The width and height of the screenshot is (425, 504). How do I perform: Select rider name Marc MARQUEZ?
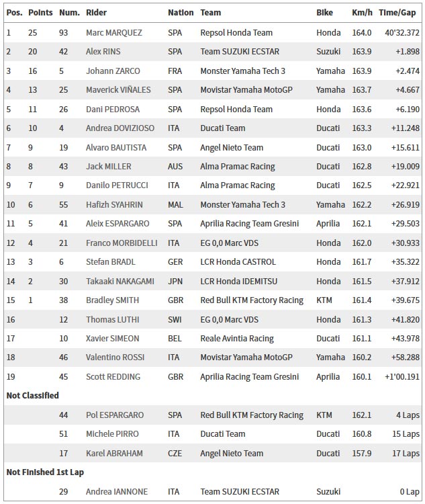coord(114,33)
